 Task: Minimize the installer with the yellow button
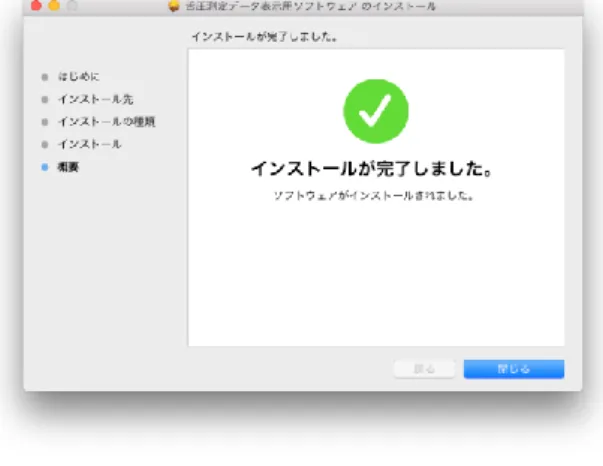coord(54,5)
